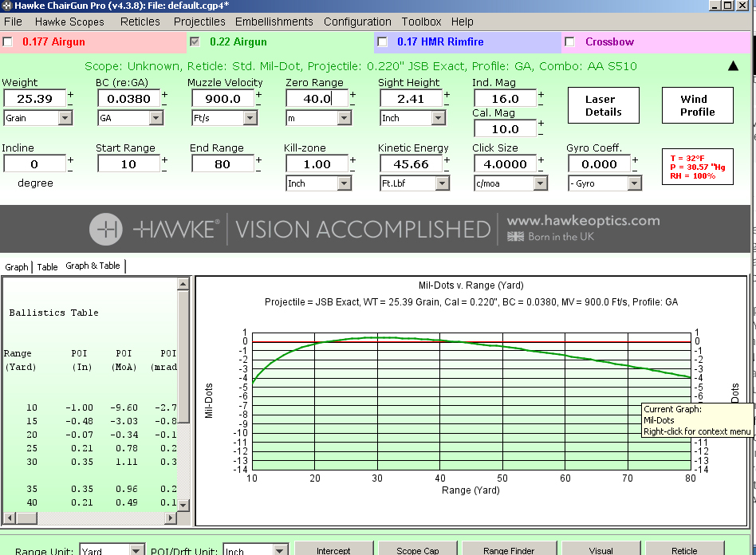Click the table horizontal scrollbar thumb
756x555 pixels.
point(26,518)
